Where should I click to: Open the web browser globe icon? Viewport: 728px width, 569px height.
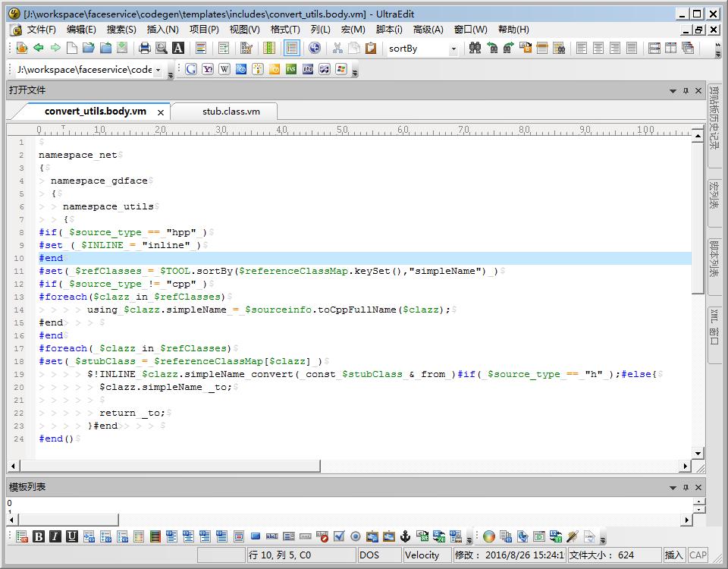(315, 48)
